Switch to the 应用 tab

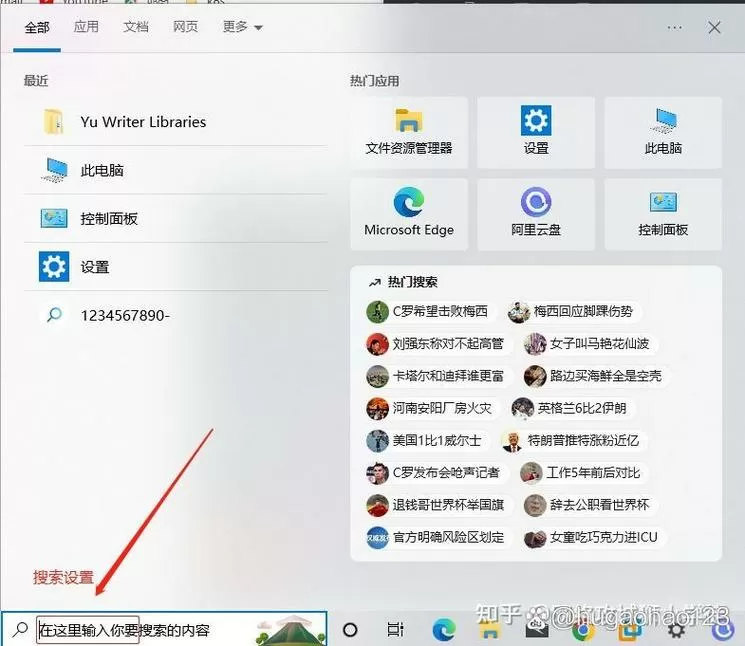86,27
